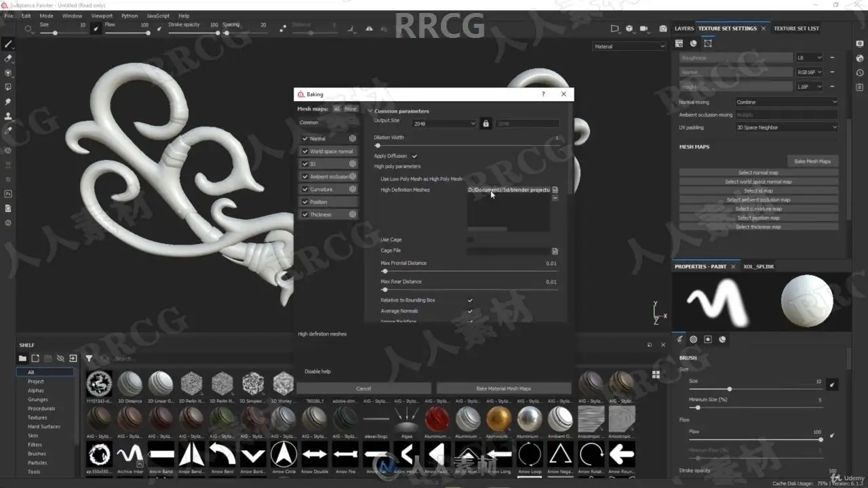Click the Baking dialog help question mark

pyautogui.click(x=542, y=94)
